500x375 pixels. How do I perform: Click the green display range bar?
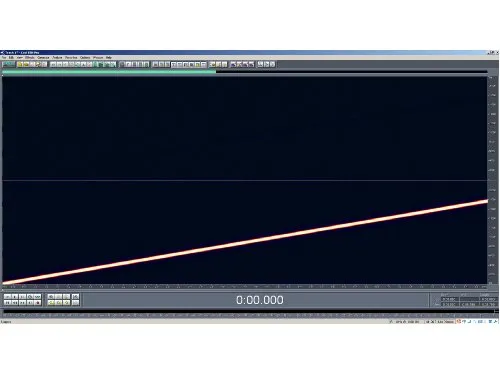point(109,71)
